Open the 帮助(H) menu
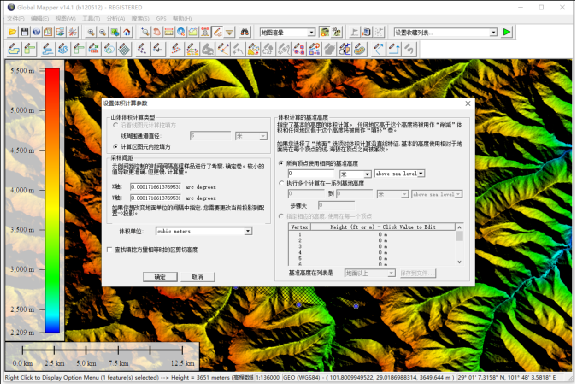 tap(182, 18)
